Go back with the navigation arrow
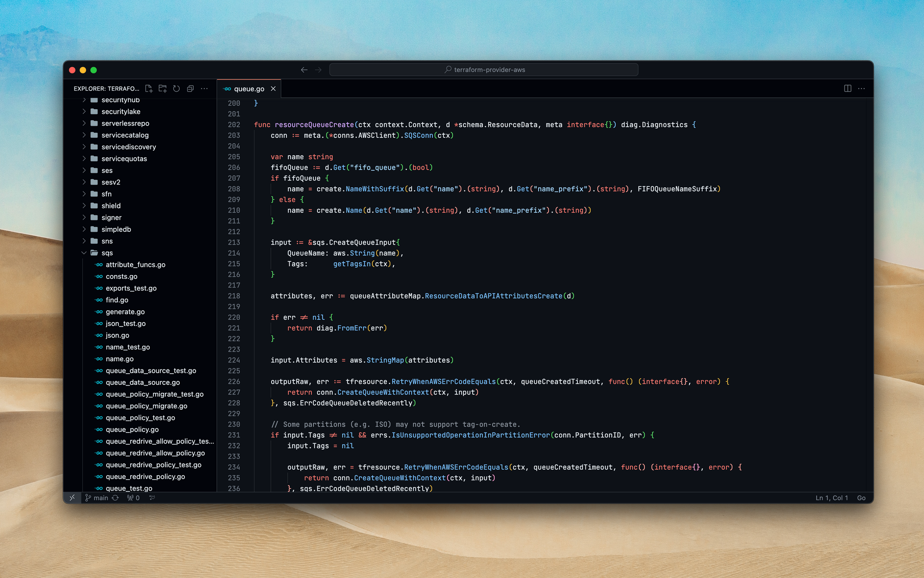Screen dimensions: 924x578 (304, 70)
